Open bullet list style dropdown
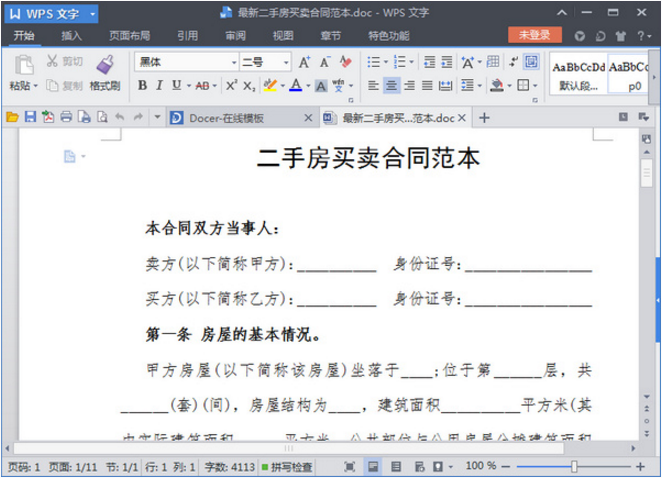Screen dimensions: 662x478 coord(385,62)
